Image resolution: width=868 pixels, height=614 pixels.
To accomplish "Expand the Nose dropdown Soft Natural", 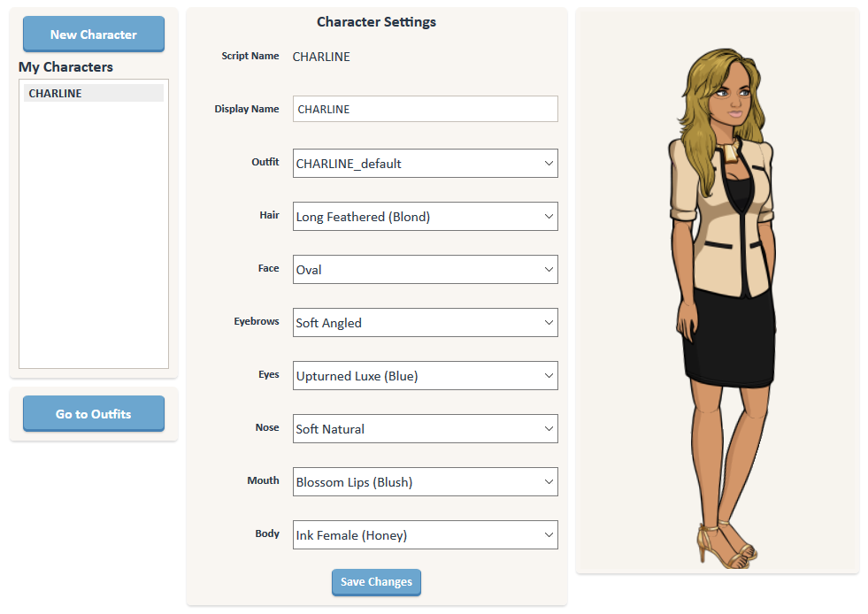I will [425, 429].
